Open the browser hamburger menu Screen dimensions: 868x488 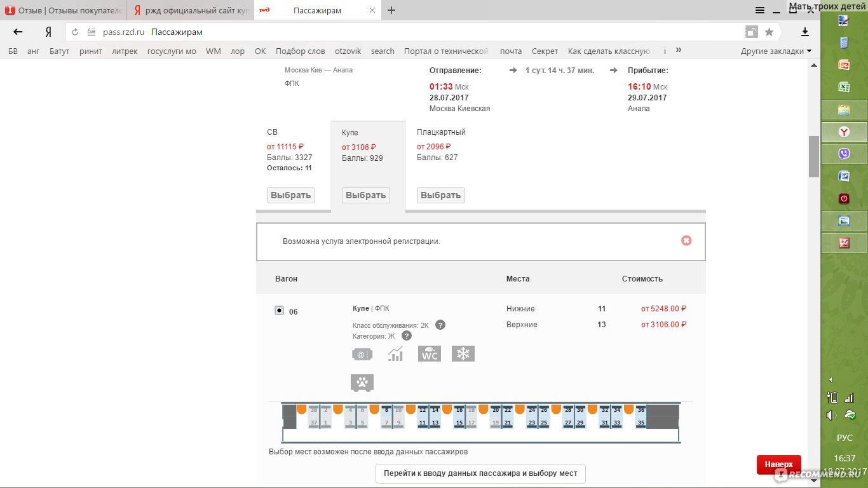click(759, 10)
